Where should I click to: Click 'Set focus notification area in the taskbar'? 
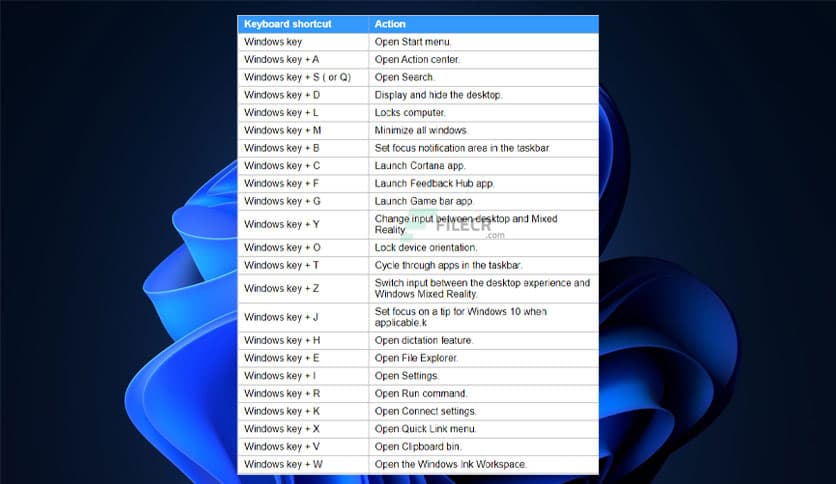point(462,148)
